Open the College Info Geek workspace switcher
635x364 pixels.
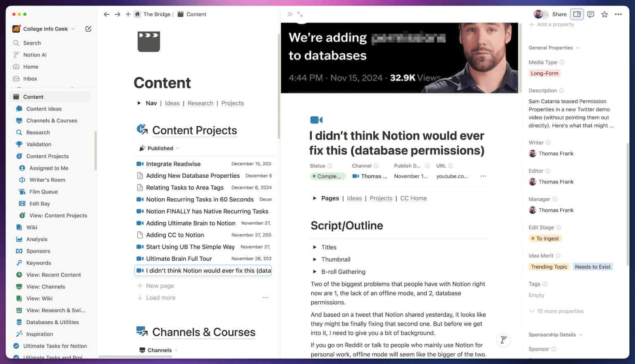coord(45,29)
